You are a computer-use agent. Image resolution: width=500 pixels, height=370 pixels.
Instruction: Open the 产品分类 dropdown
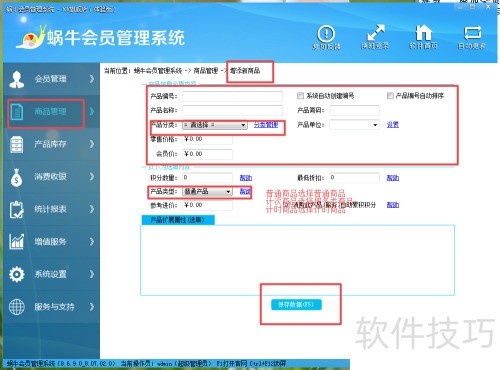pyautogui.click(x=215, y=125)
